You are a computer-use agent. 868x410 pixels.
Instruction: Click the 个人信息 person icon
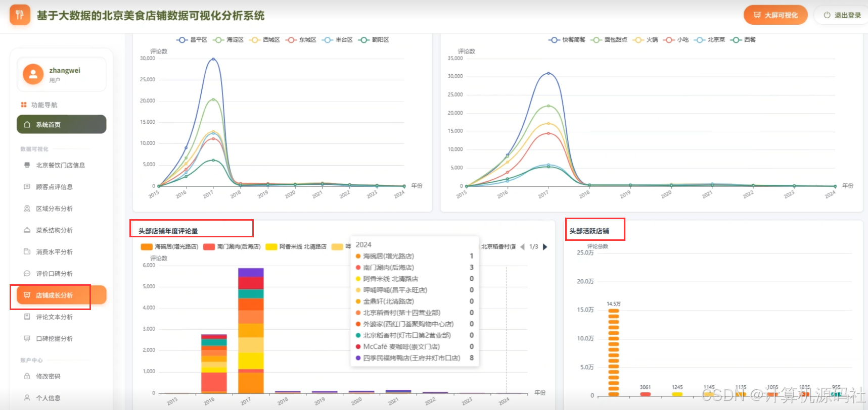pos(27,398)
